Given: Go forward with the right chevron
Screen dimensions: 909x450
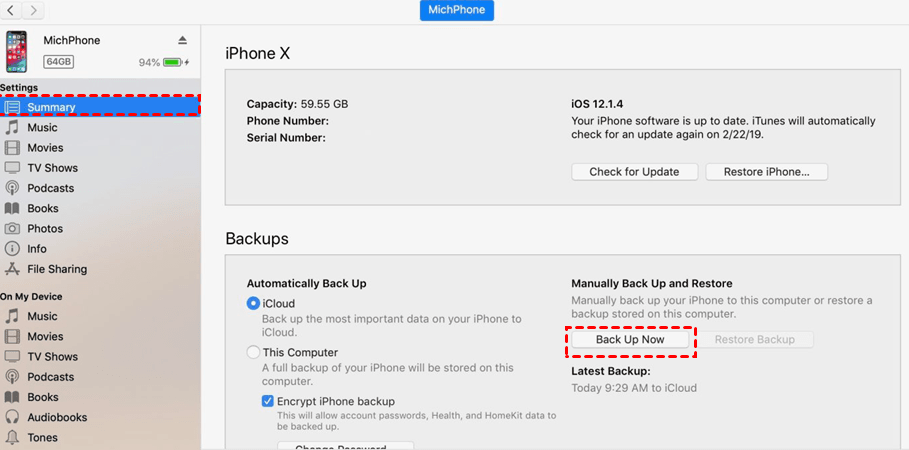Looking at the screenshot, I should [35, 11].
